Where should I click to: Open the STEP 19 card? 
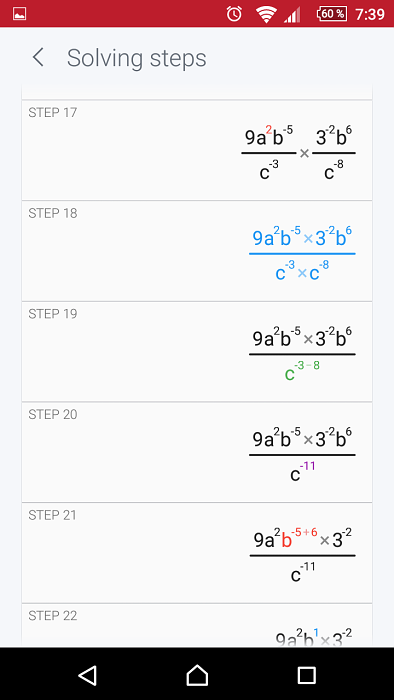point(197,351)
